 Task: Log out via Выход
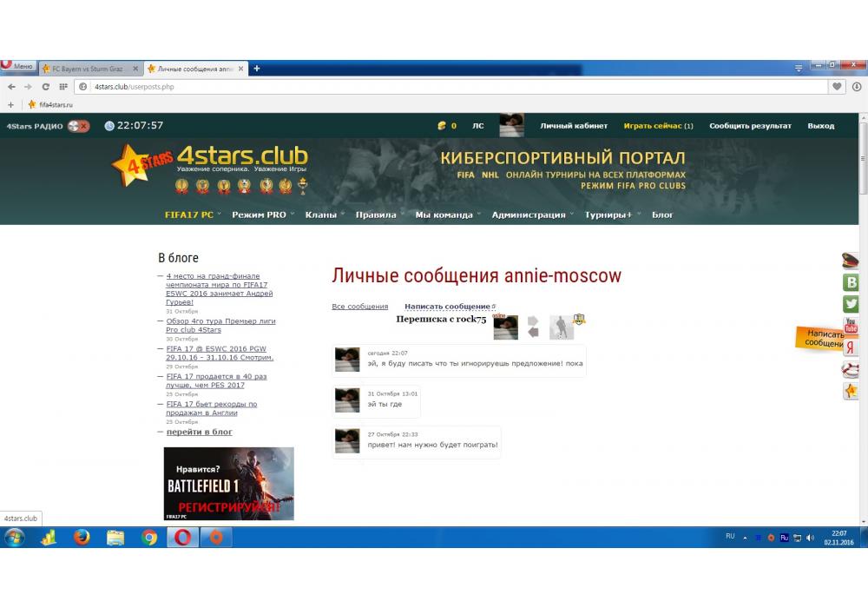pyautogui.click(x=820, y=126)
